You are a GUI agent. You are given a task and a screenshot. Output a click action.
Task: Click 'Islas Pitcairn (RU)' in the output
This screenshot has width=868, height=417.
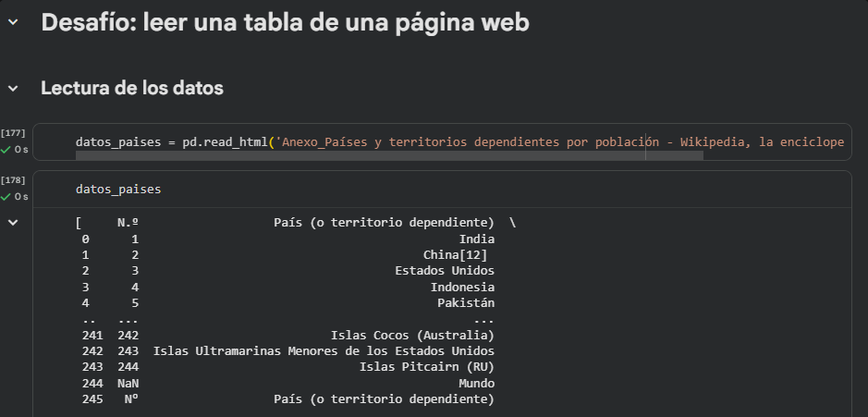point(427,366)
